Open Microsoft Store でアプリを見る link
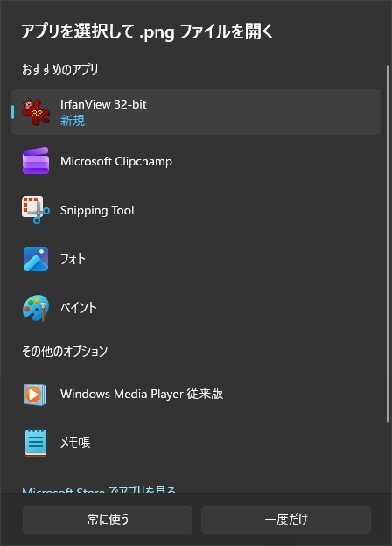Image resolution: width=392 pixels, height=546 pixels. coord(99,490)
